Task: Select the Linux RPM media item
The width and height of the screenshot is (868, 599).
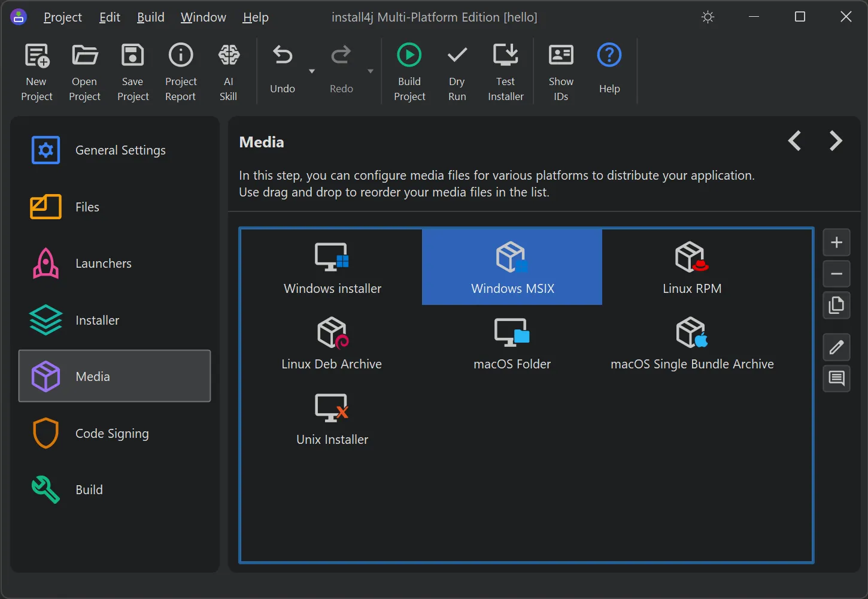Action: 692,267
